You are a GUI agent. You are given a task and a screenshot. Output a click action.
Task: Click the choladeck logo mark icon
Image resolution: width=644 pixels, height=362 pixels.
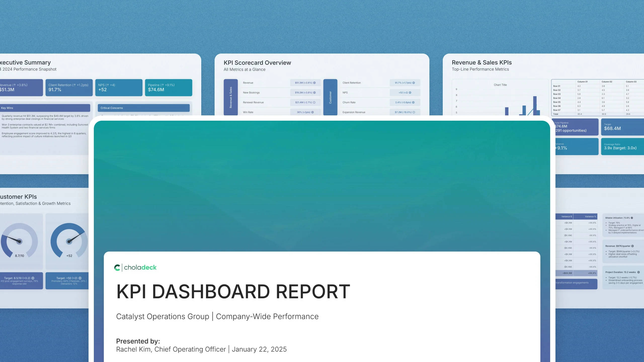117,267
